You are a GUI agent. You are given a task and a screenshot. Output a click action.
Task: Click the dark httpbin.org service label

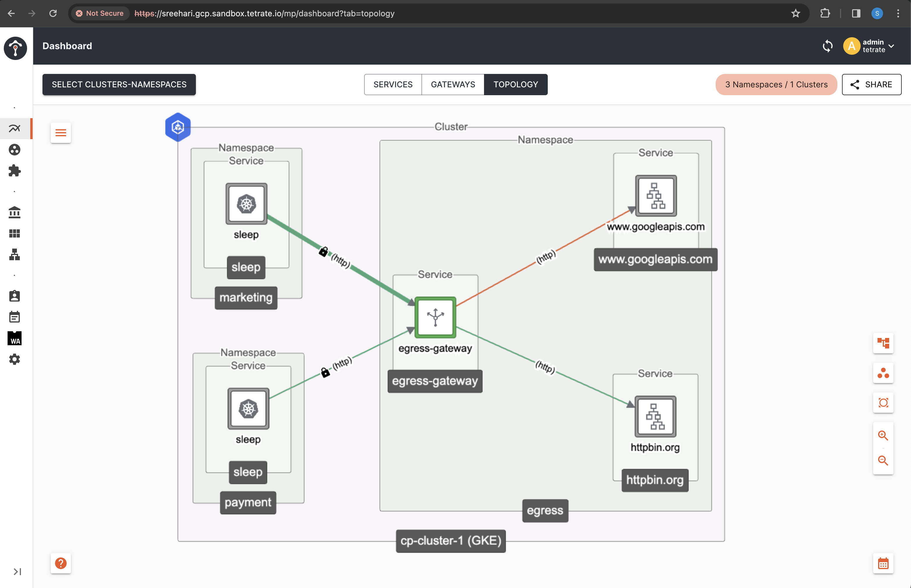point(655,480)
